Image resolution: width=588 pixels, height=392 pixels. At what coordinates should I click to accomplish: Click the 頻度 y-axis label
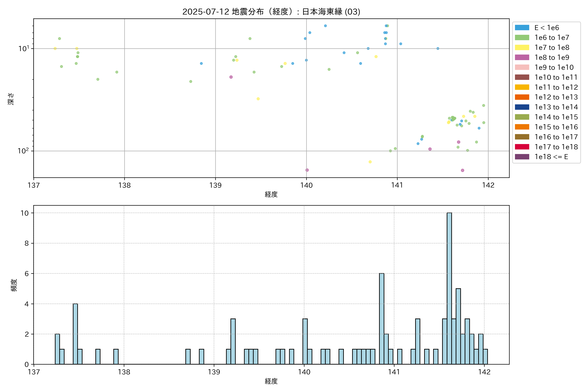click(x=14, y=285)
